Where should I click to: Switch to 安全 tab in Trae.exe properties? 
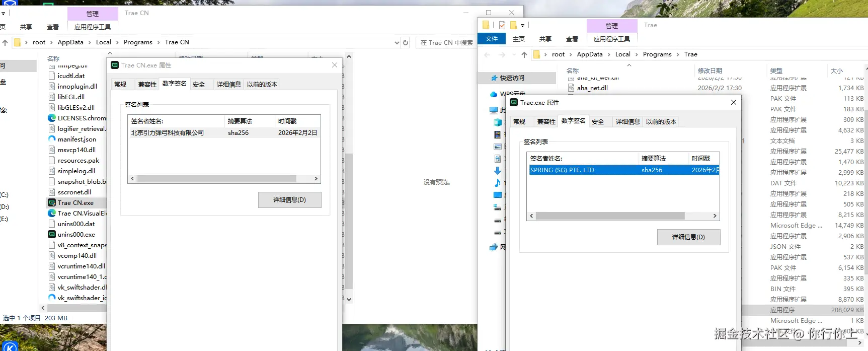pos(598,121)
